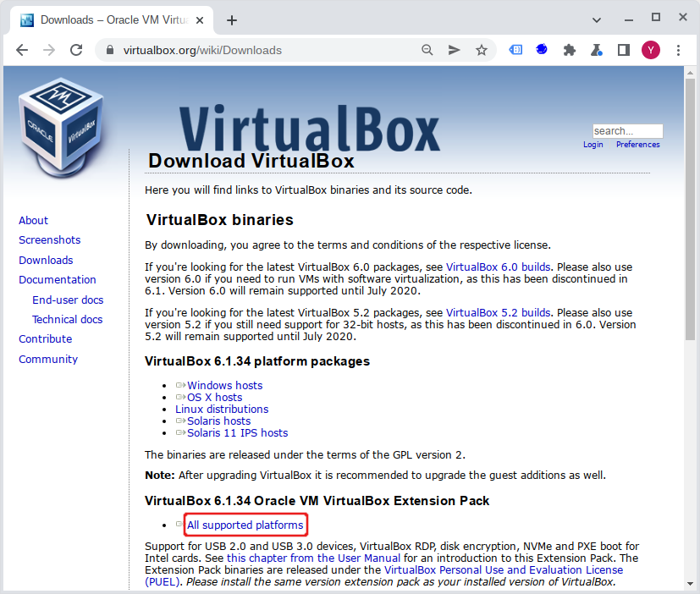Bookmark this page with the star
The height and width of the screenshot is (594, 700).
[x=482, y=50]
